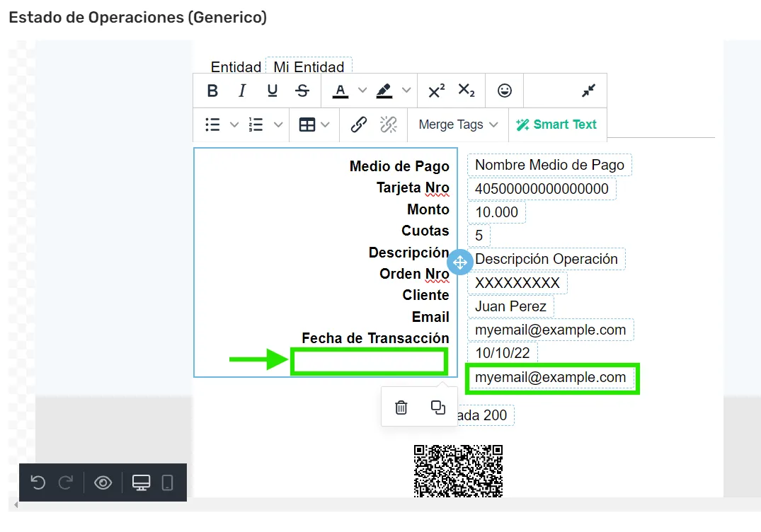This screenshot has width=761, height=532.
Task: Click the 10/10/22 date value
Action: (x=503, y=353)
